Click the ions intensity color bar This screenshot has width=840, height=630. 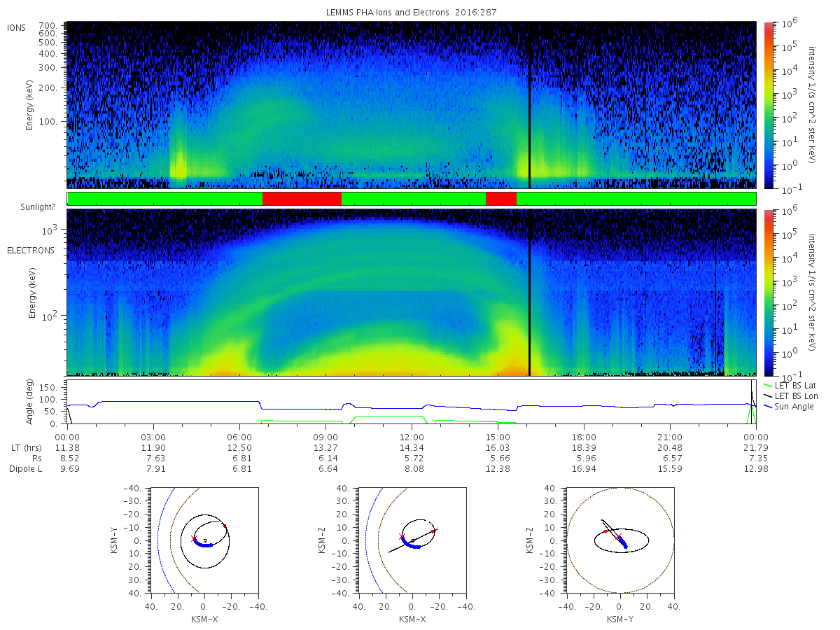[769, 105]
